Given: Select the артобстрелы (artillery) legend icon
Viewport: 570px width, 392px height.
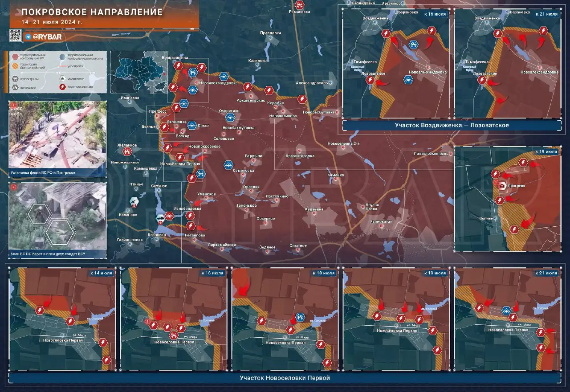Looking at the screenshot, I should click(15, 79).
